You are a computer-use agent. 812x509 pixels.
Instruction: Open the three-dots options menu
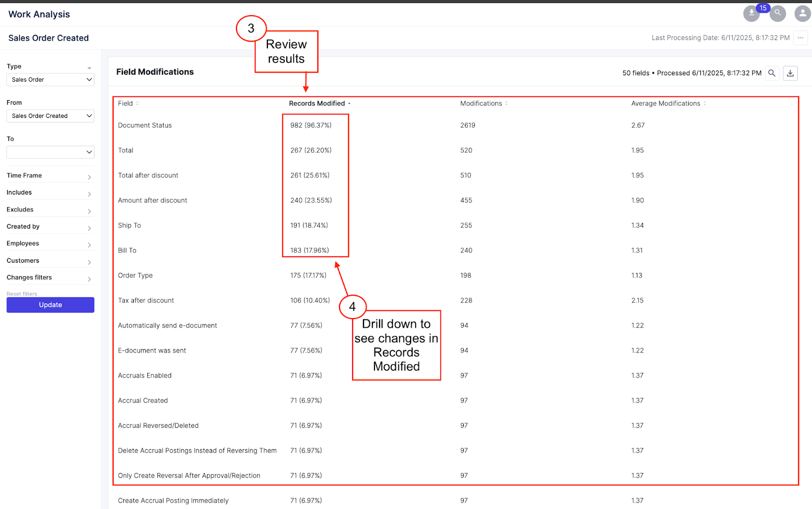[x=800, y=38]
